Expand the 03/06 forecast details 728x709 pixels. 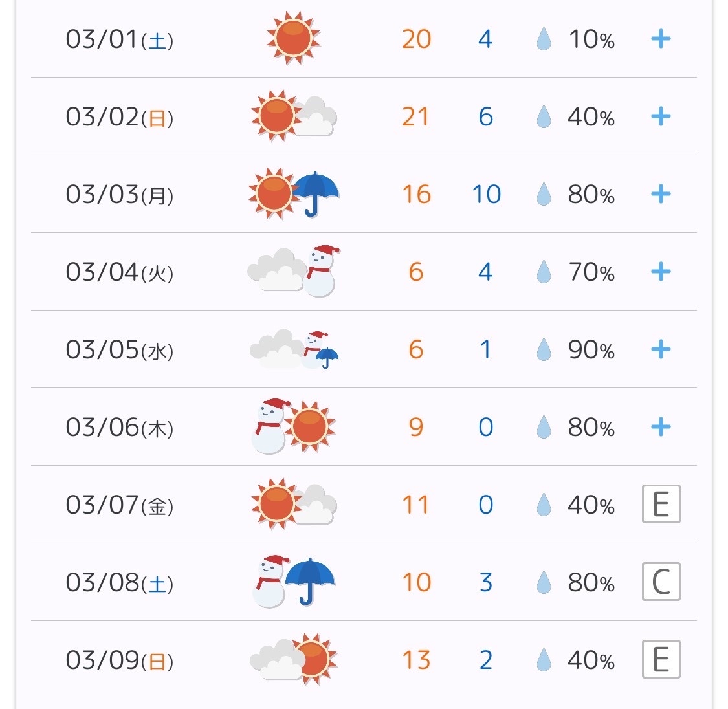pos(661,426)
